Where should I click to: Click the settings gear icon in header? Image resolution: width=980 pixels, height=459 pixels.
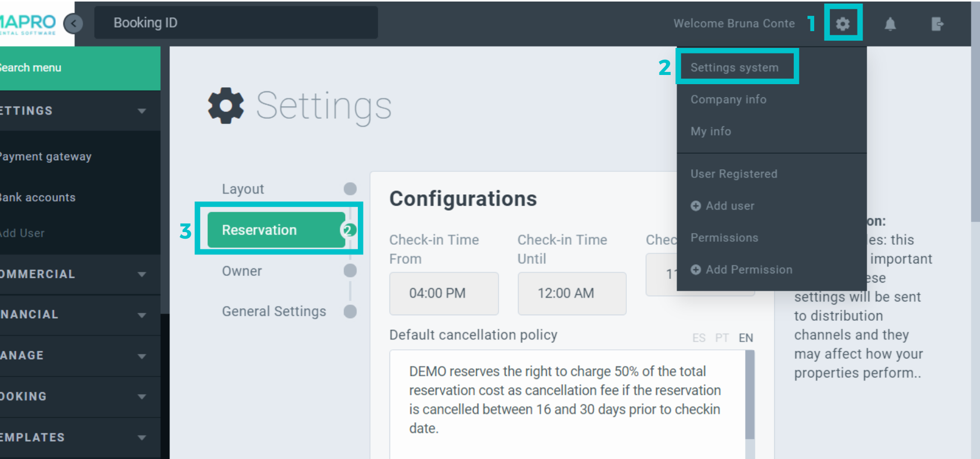843,23
